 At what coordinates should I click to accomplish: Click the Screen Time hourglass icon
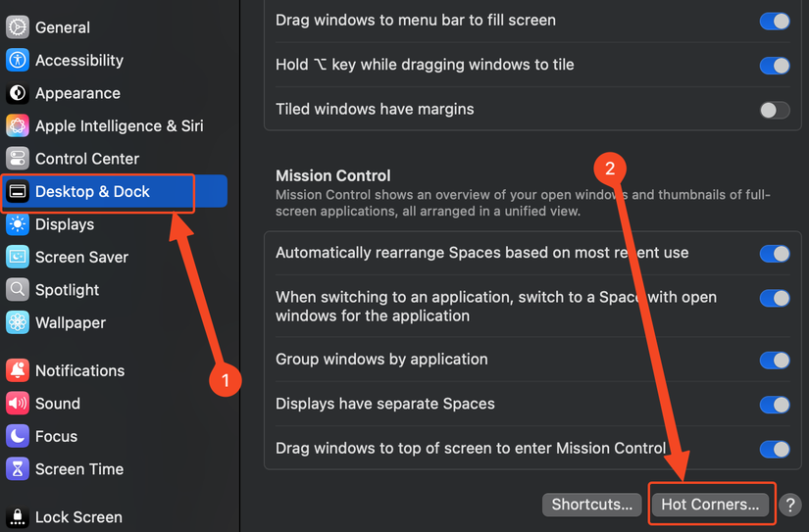pos(18,469)
